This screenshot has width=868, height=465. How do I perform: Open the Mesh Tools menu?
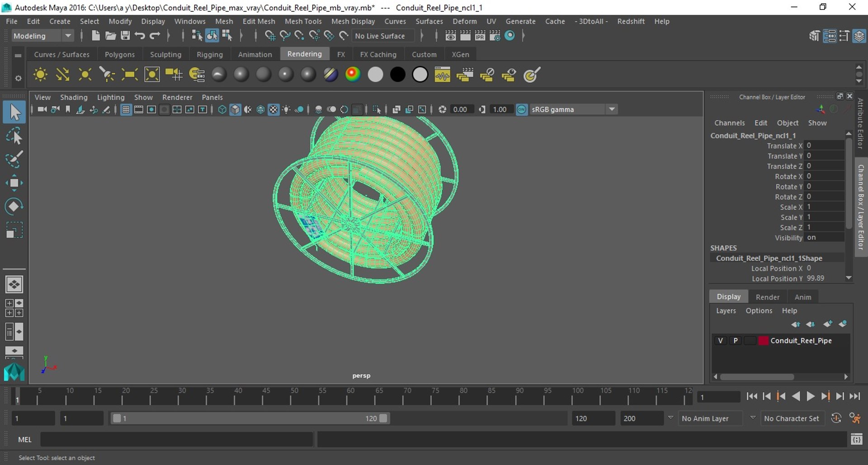point(303,21)
